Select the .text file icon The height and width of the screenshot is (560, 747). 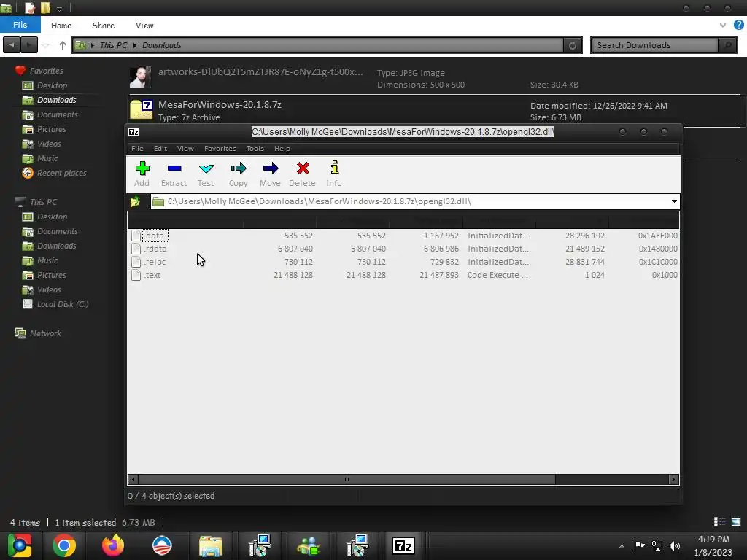pyautogui.click(x=136, y=275)
